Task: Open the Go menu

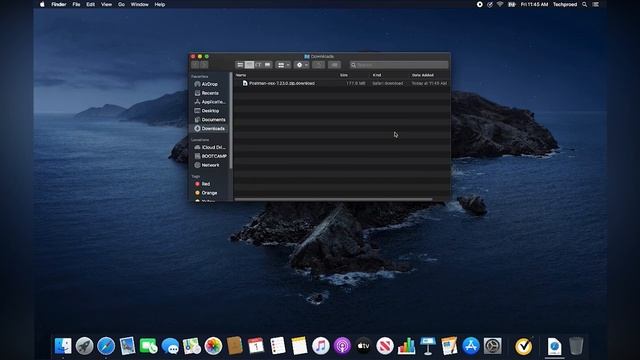Action: [121, 4]
